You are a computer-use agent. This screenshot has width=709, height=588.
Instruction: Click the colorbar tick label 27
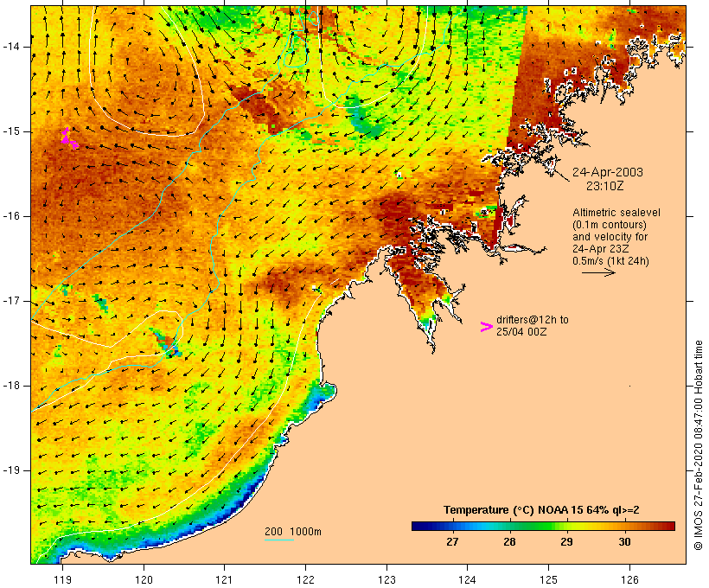click(452, 541)
